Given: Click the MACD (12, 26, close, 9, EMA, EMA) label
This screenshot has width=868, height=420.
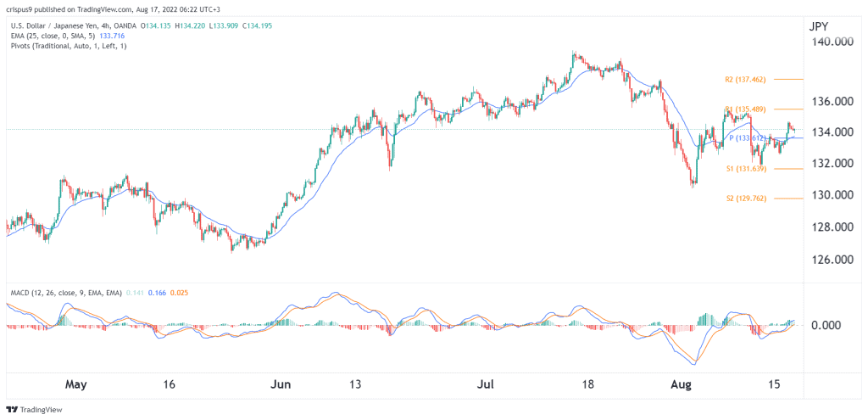Looking at the screenshot, I should [64, 293].
